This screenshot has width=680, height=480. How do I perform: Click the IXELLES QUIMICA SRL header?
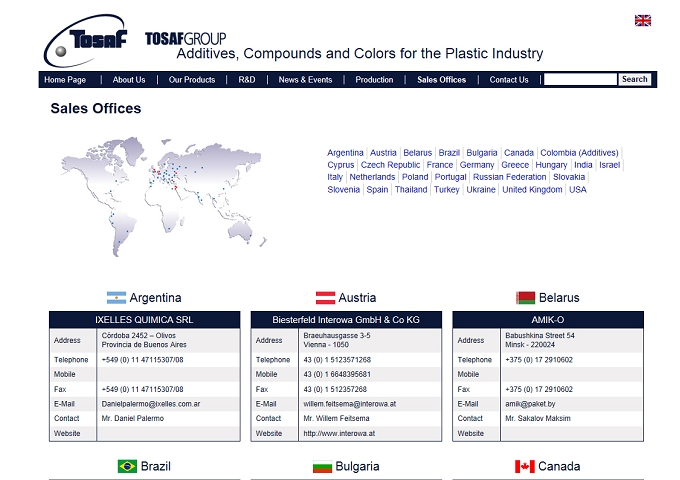[x=144, y=320]
